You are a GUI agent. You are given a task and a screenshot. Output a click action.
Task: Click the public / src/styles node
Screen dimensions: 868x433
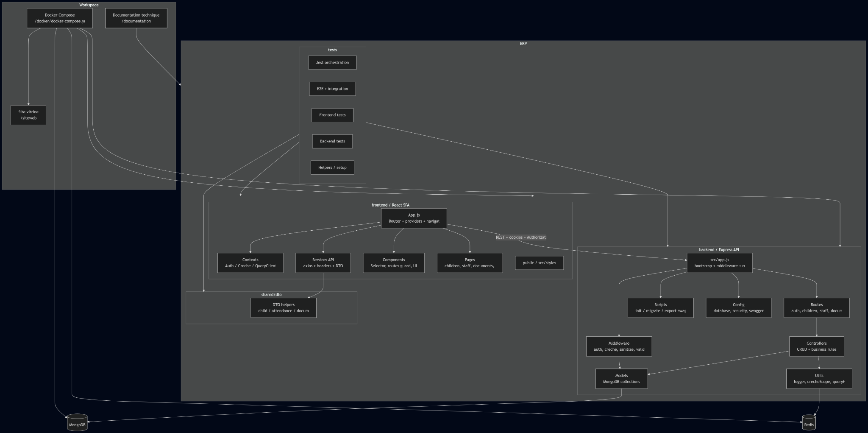[539, 263]
